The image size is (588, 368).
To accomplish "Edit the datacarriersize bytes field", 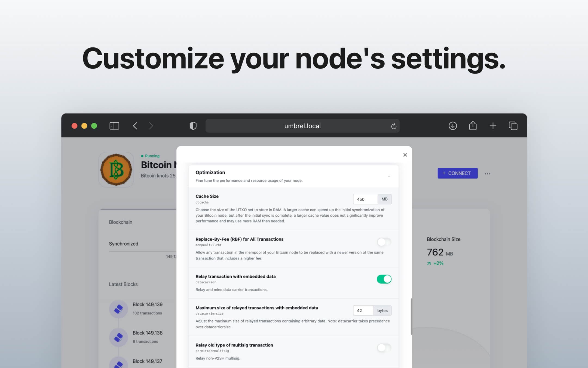I will coord(363,310).
